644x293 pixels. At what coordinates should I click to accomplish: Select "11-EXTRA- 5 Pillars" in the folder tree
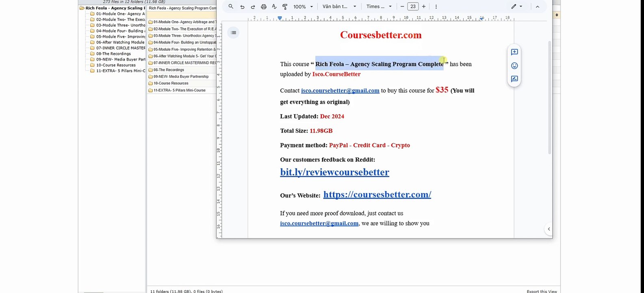tap(118, 71)
